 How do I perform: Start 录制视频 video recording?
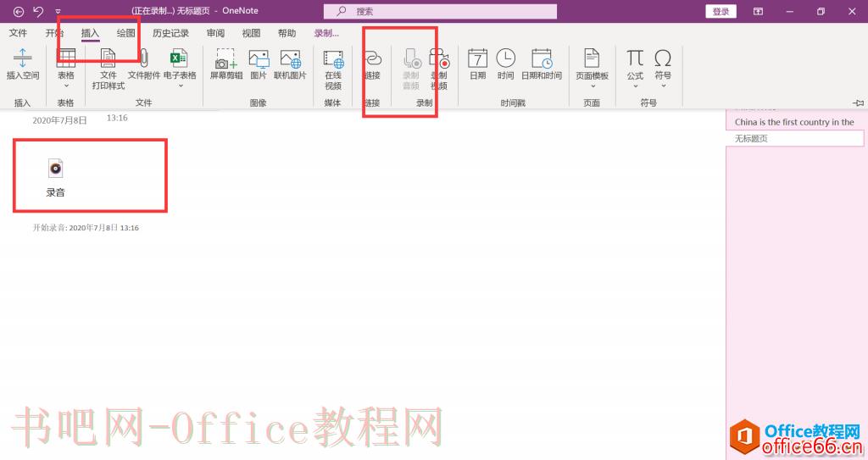(x=439, y=69)
